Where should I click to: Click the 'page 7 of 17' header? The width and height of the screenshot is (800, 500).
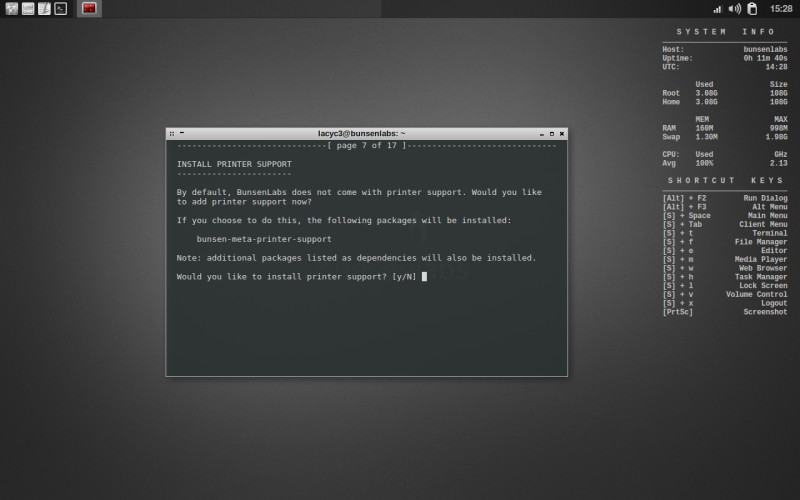(366, 146)
